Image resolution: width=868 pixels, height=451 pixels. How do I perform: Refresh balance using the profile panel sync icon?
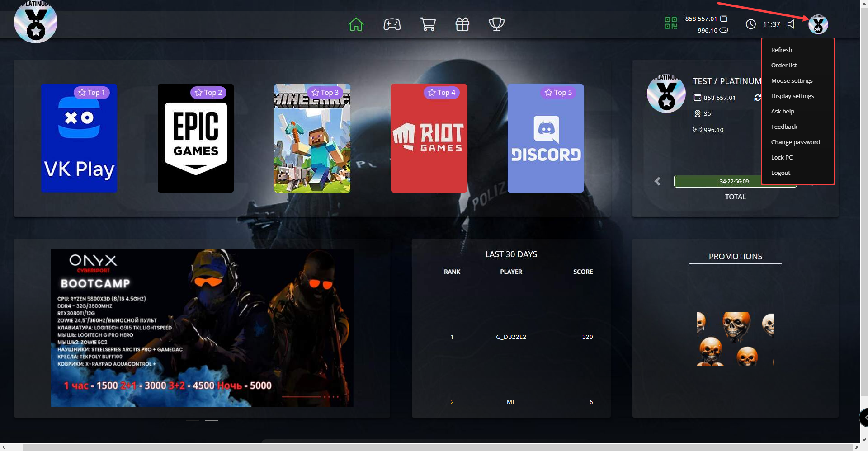[758, 98]
